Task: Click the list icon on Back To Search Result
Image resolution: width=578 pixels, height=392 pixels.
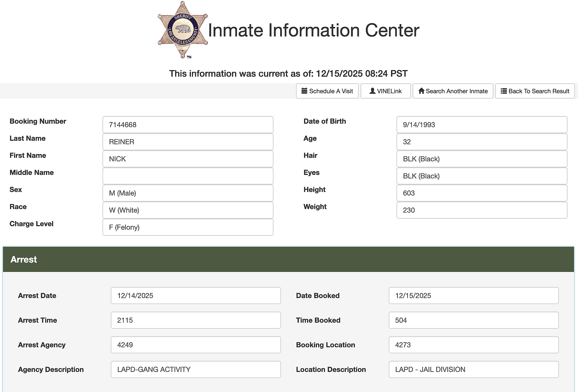Action: pos(503,91)
